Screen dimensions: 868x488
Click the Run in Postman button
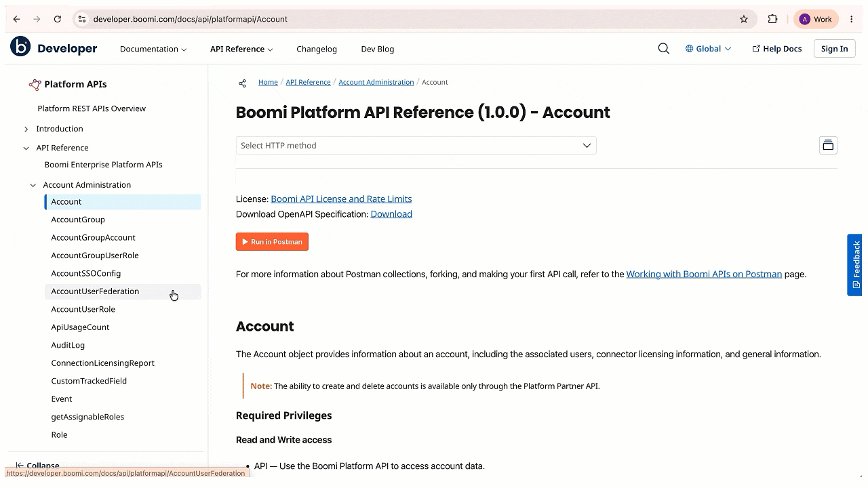[x=272, y=242]
